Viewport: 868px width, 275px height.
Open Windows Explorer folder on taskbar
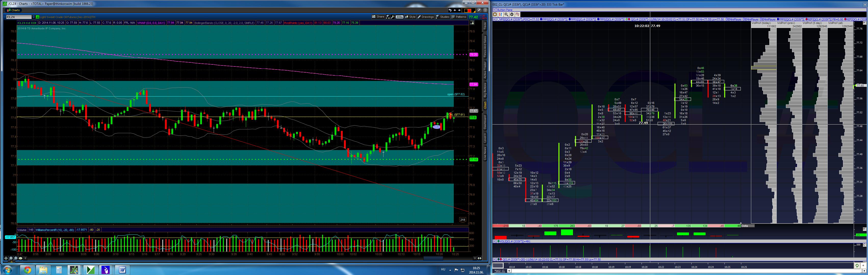pyautogui.click(x=43, y=270)
